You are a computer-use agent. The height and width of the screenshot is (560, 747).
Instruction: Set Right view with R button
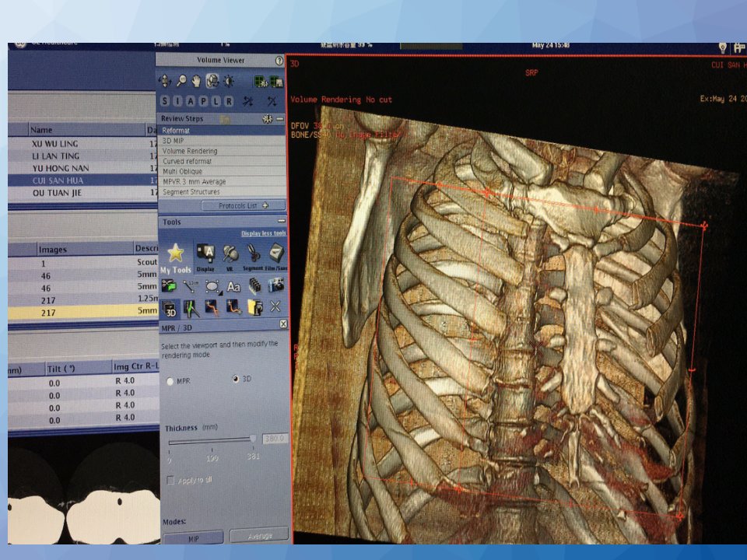(229, 101)
